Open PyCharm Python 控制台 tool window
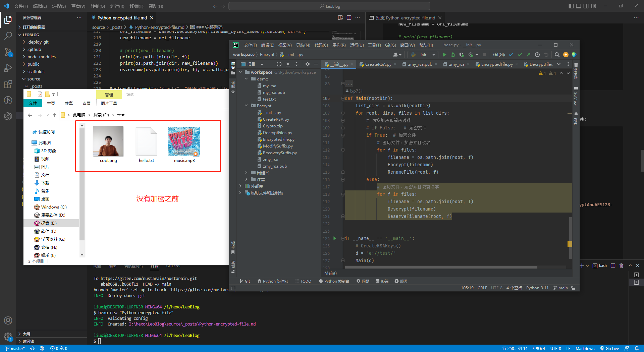The image size is (644, 352). click(x=334, y=281)
